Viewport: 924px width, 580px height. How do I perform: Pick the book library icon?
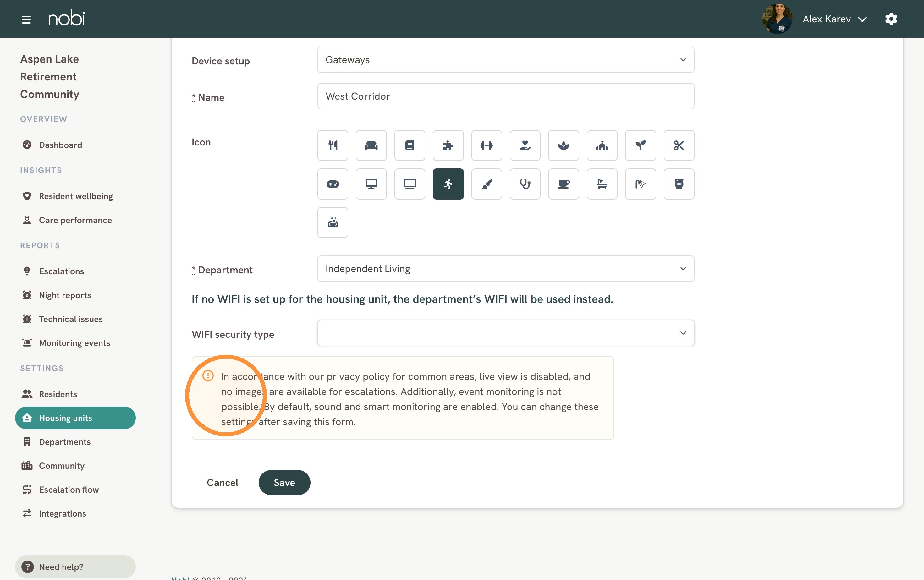pos(410,145)
